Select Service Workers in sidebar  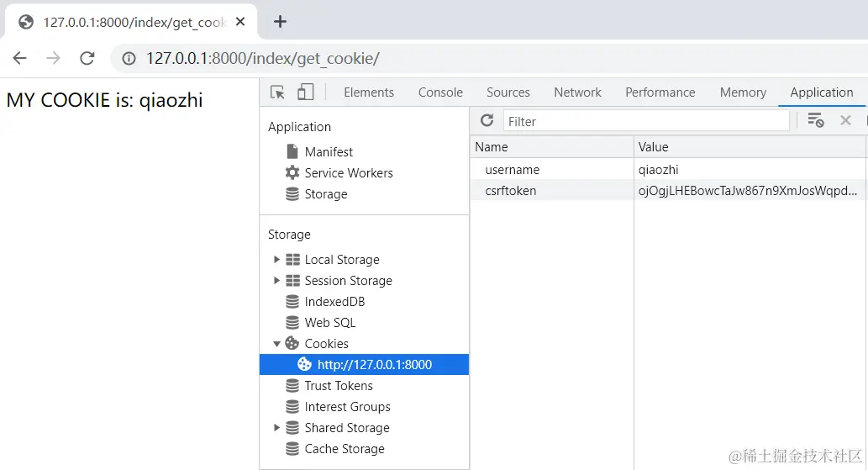click(x=348, y=173)
